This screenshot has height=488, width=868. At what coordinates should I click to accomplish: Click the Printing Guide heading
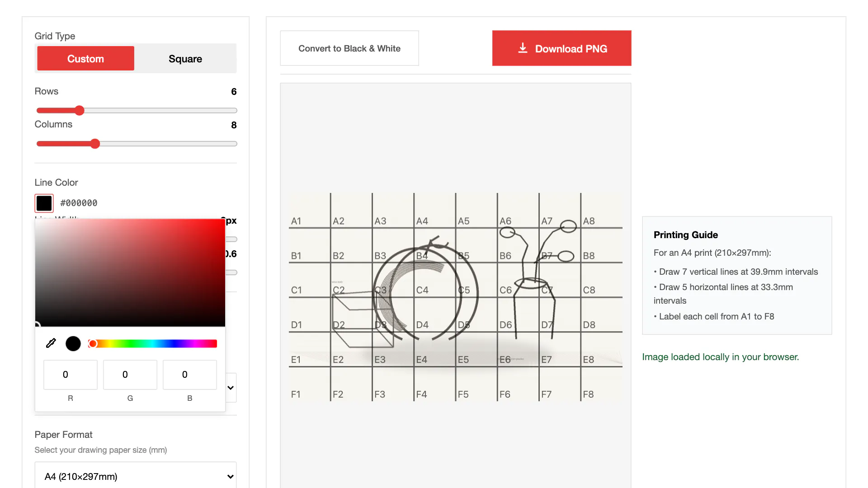pyautogui.click(x=685, y=235)
